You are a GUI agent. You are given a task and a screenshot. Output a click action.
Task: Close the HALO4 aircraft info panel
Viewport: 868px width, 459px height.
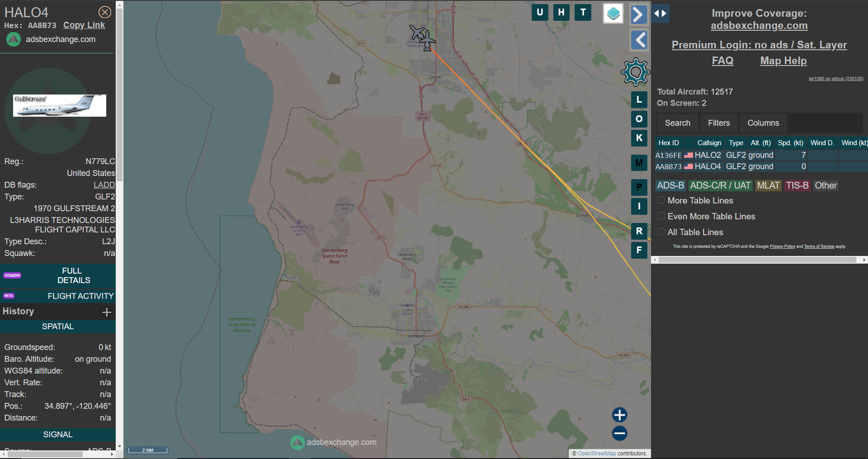[x=105, y=12]
